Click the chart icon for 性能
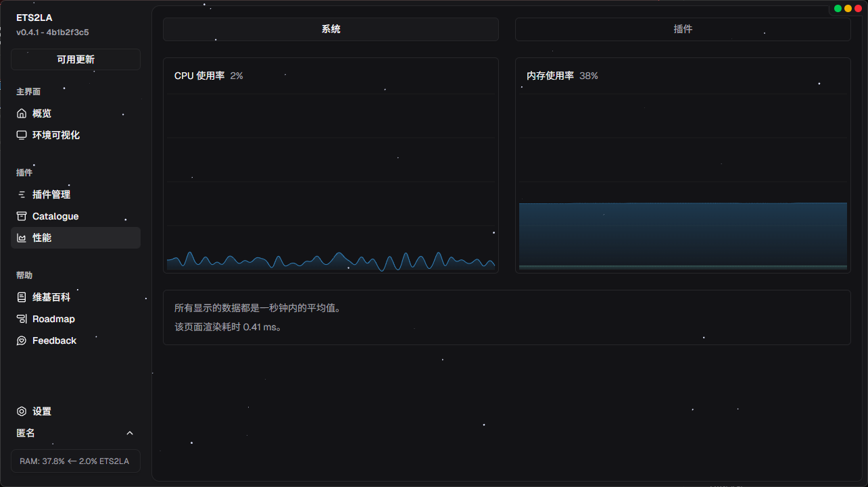The width and height of the screenshot is (868, 487). (22, 238)
